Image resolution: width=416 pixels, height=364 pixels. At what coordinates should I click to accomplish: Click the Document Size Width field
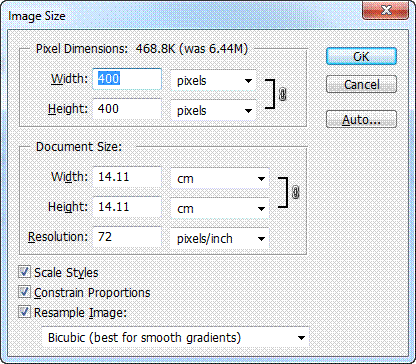pos(127,177)
